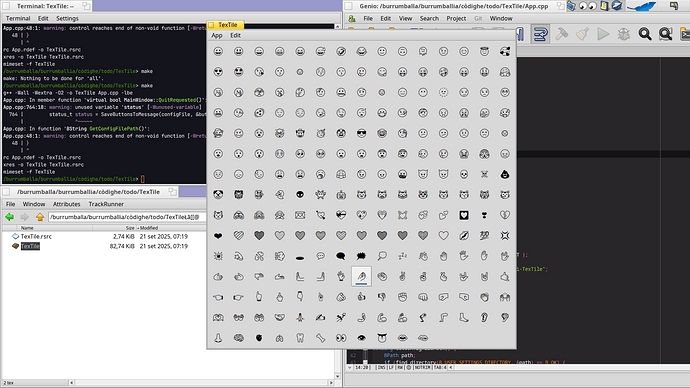Sort Tracker files by Modified column header

pyautogui.click(x=149, y=228)
